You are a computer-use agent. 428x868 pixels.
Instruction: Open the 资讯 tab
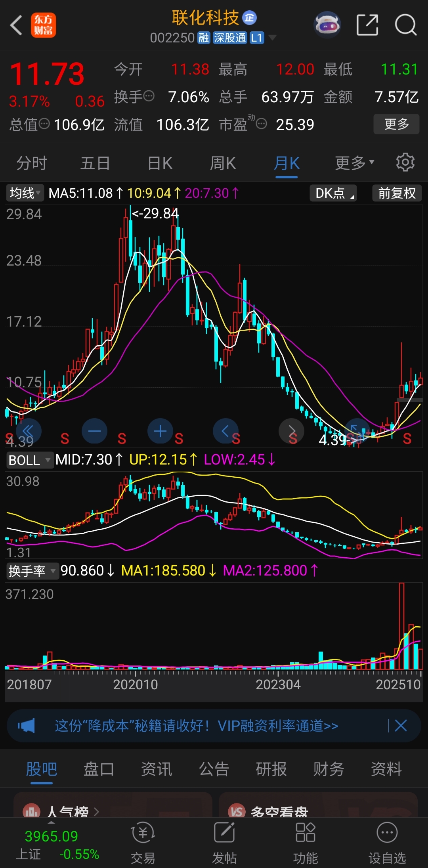pyautogui.click(x=157, y=769)
